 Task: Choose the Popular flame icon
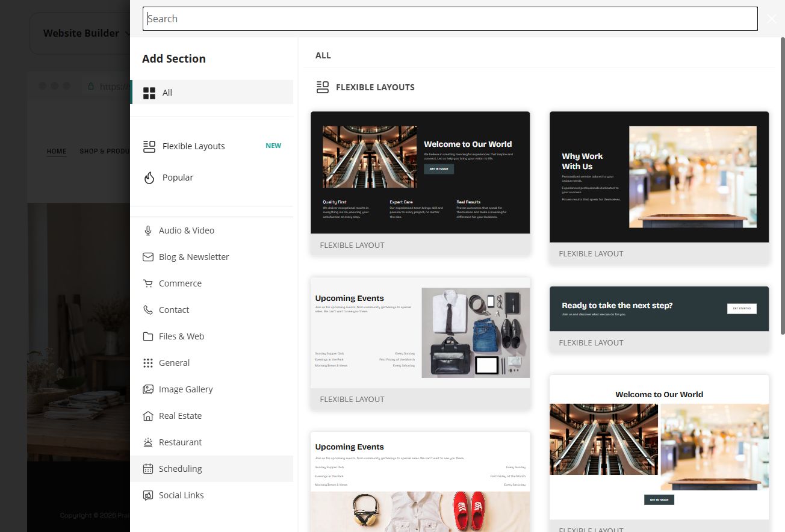[149, 178]
